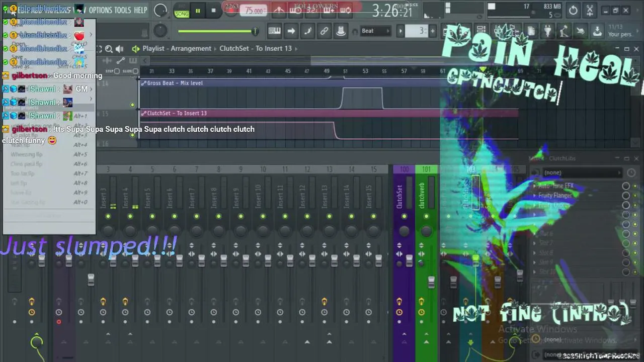Click the download tray toolbar icon

click(x=597, y=31)
